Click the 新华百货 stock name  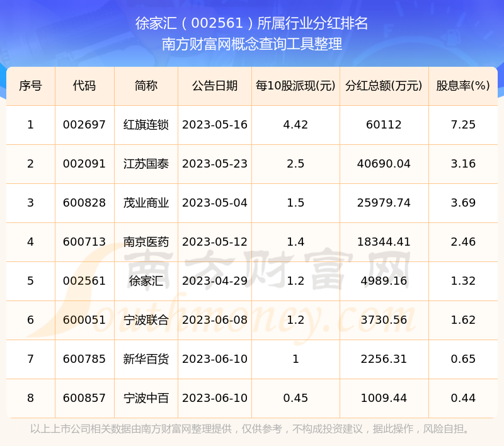pyautogui.click(x=146, y=359)
